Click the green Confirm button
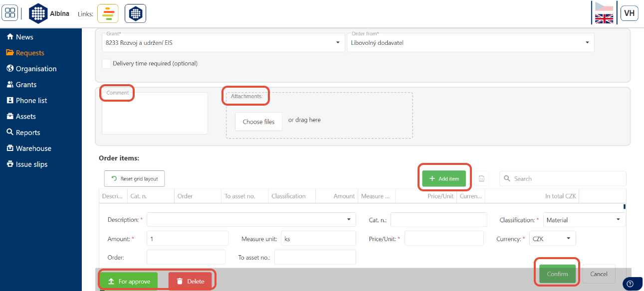The image size is (644, 291). pyautogui.click(x=557, y=274)
